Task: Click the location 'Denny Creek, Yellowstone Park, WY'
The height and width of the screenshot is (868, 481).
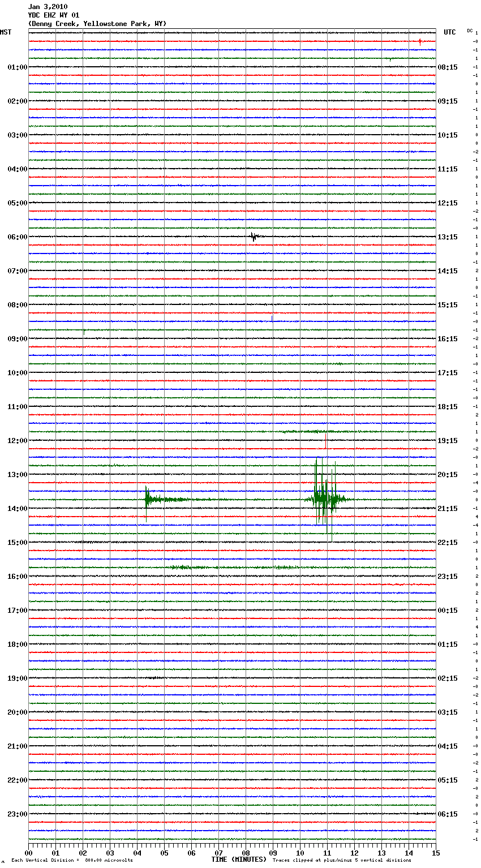Action: pos(97,24)
